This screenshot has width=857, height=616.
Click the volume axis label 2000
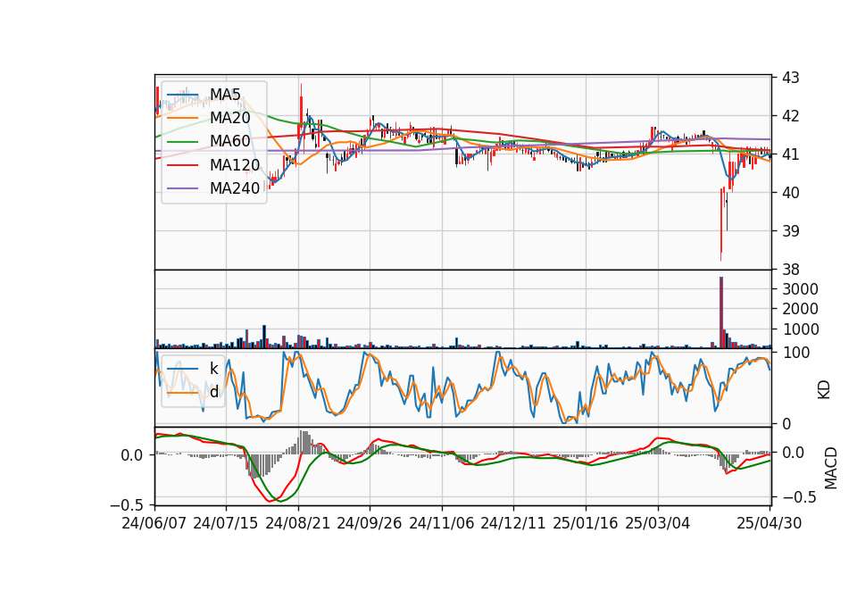pyautogui.click(x=800, y=309)
